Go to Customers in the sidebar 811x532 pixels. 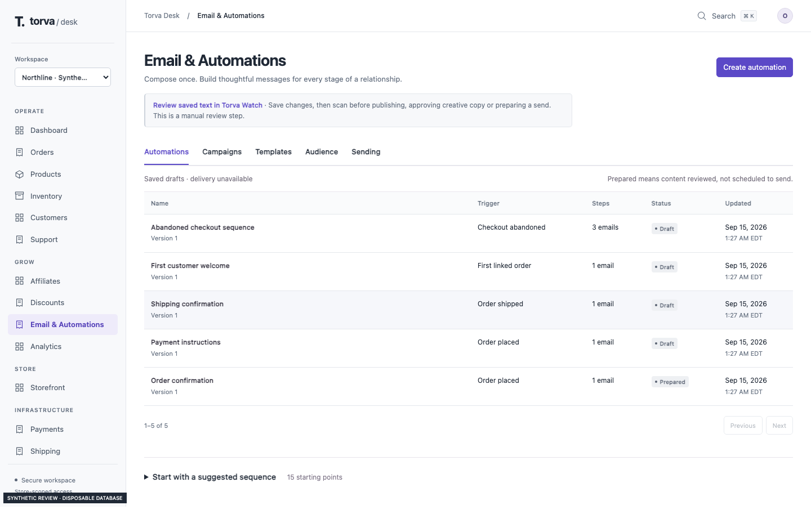(x=63, y=218)
